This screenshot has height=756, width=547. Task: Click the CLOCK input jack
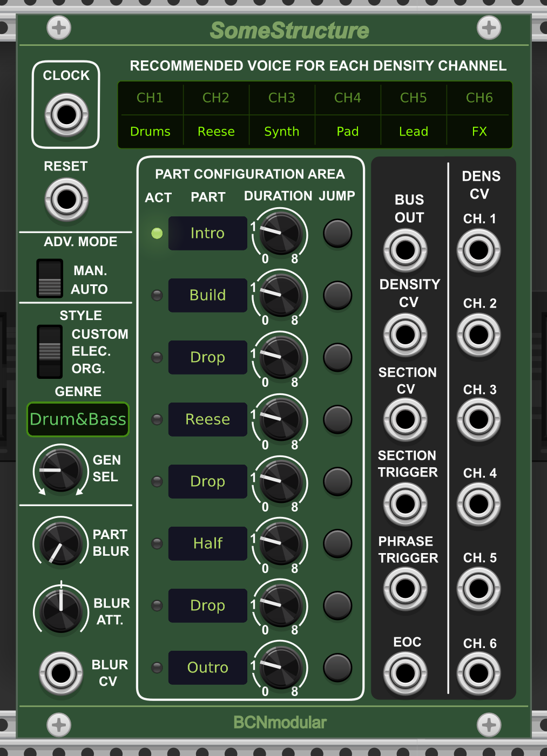pyautogui.click(x=66, y=114)
